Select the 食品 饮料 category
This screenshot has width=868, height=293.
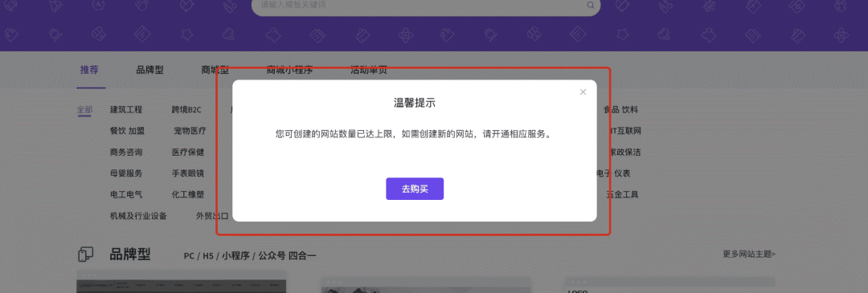(620, 109)
